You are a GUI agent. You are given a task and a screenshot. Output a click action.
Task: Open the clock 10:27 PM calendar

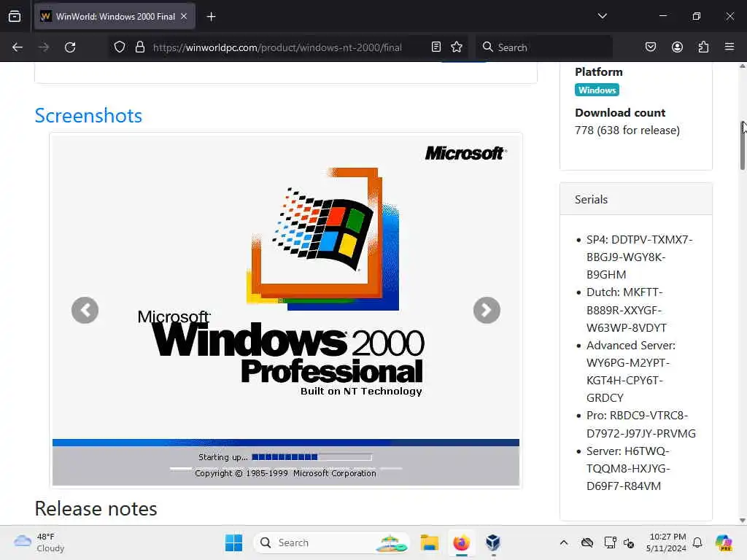667,542
